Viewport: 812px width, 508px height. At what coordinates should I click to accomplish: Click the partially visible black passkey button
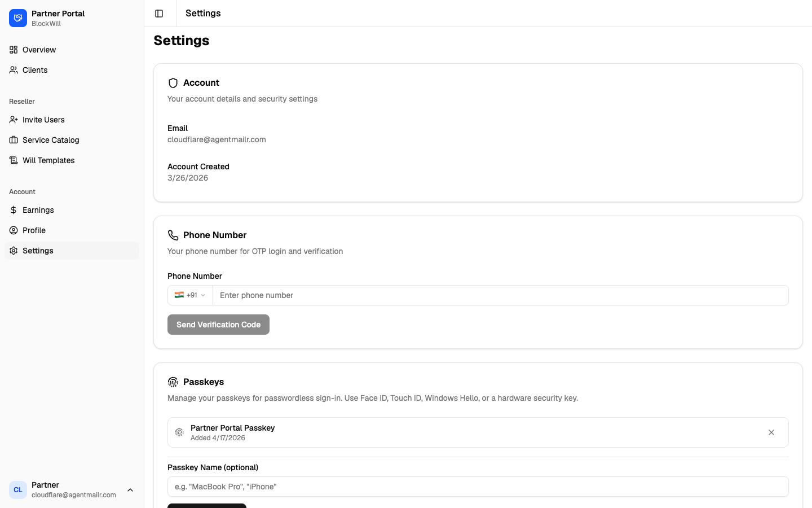[x=207, y=506]
